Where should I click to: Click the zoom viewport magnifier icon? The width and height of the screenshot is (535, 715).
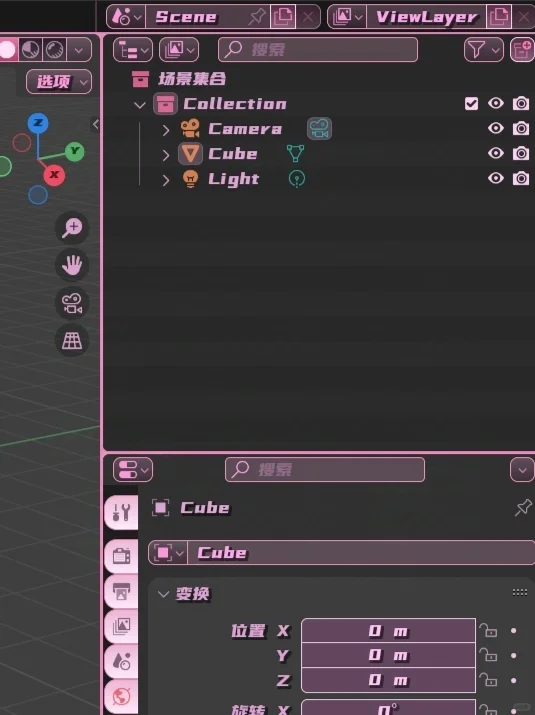click(x=72, y=228)
